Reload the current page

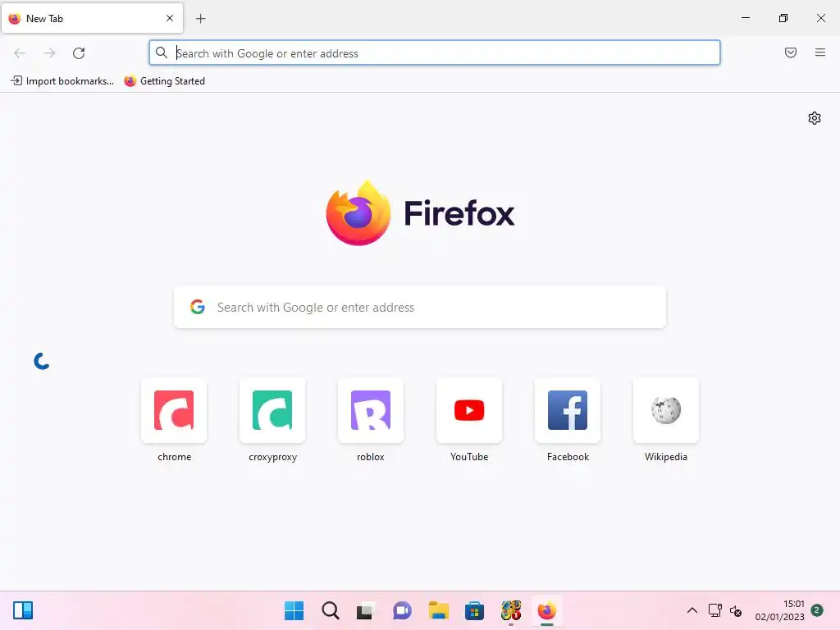(x=79, y=53)
